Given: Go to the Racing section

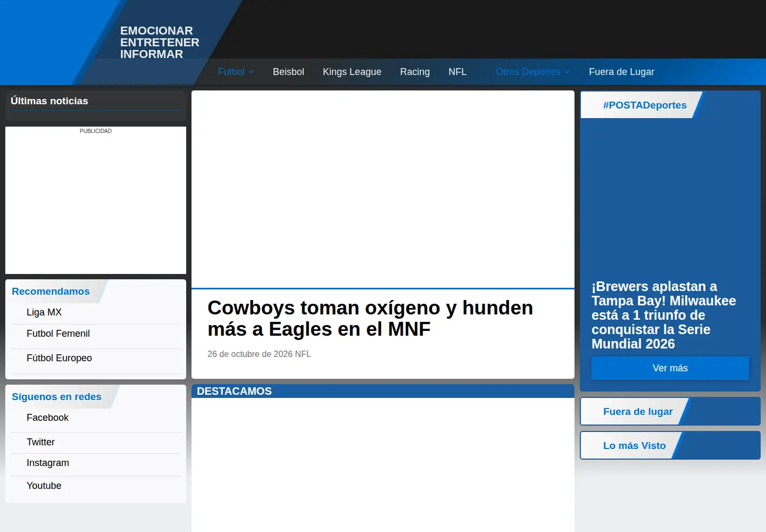Looking at the screenshot, I should 415,72.
